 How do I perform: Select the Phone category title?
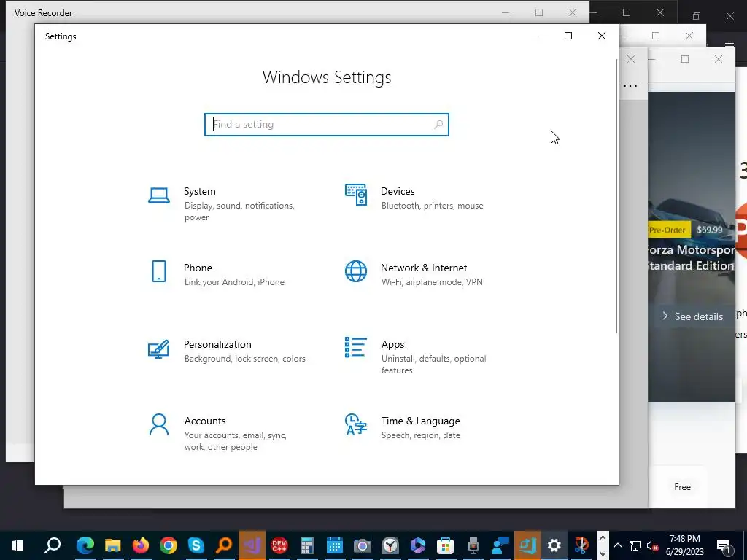pos(198,268)
